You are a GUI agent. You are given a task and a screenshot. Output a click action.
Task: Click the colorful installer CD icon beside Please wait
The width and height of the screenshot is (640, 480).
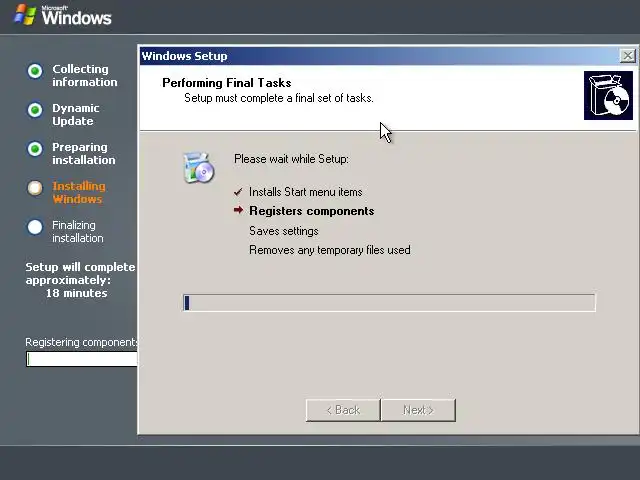click(x=199, y=167)
